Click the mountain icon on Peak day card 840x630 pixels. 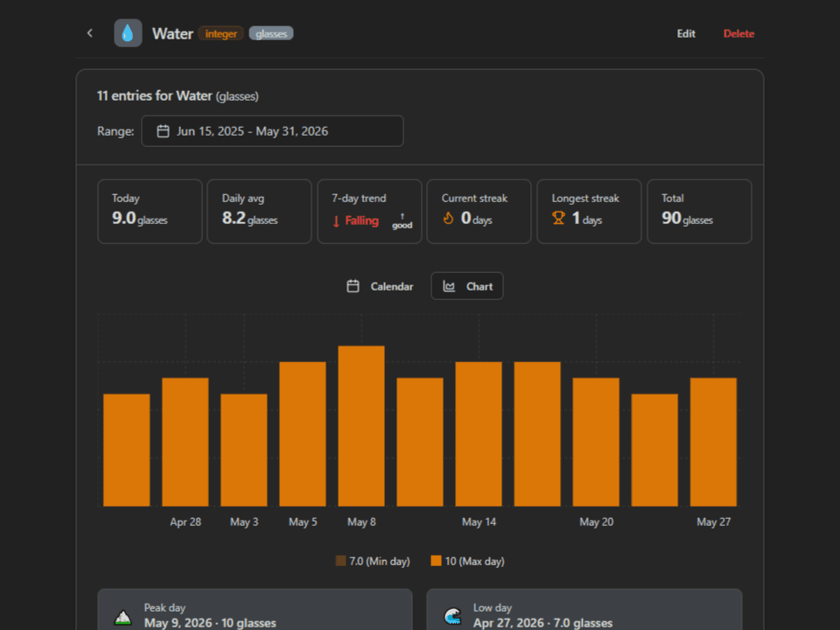(x=123, y=617)
